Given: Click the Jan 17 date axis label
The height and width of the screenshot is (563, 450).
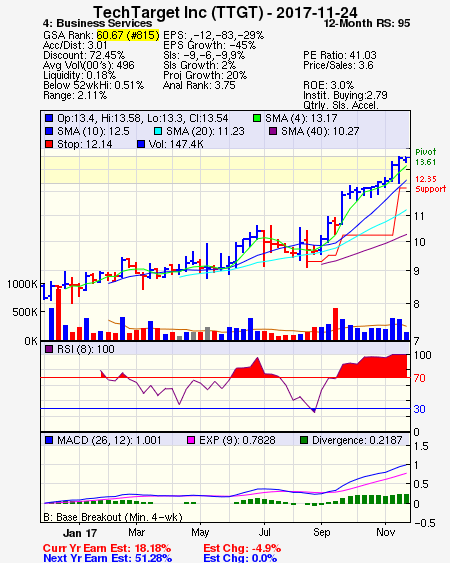Looking at the screenshot, I should click(80, 533).
